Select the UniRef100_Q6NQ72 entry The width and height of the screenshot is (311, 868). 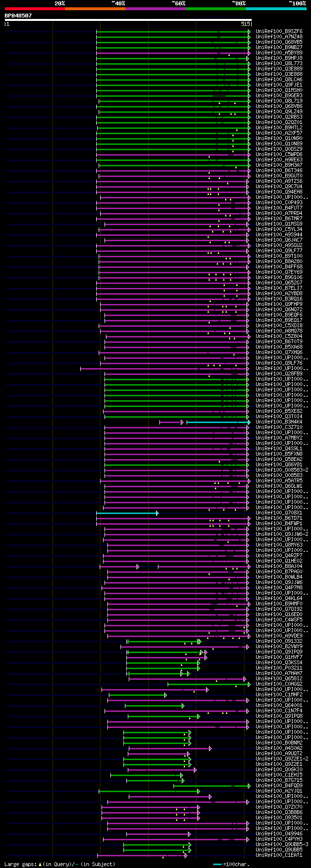[279, 310]
